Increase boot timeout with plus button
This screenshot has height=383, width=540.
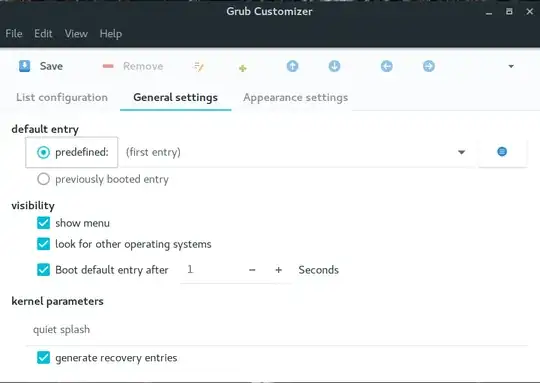[x=279, y=270]
